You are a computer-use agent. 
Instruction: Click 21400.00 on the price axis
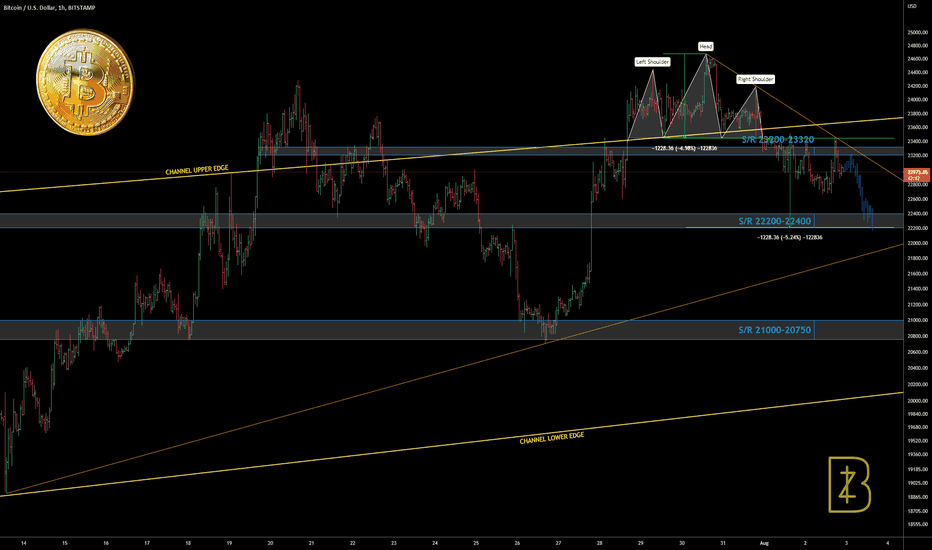point(918,289)
